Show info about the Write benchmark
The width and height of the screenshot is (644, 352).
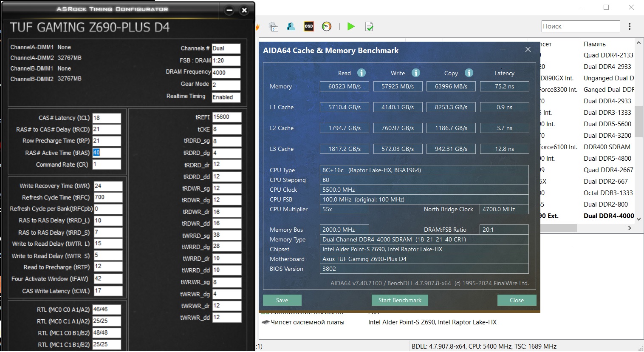[x=416, y=73]
